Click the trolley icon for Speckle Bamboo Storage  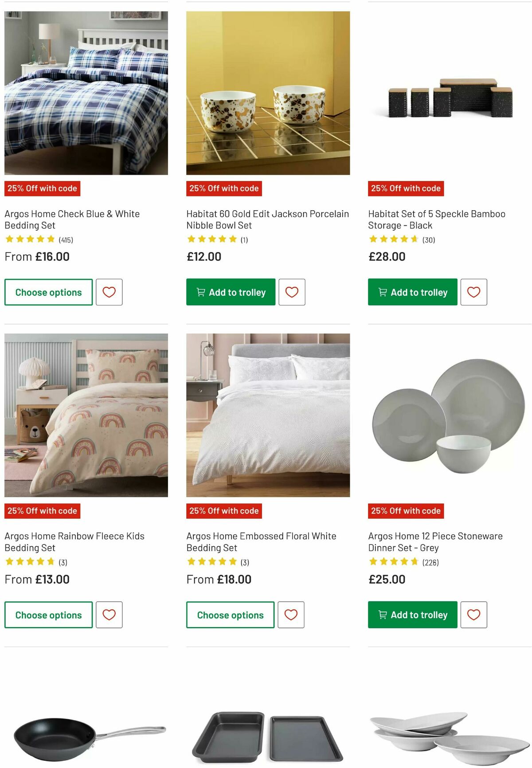click(x=382, y=292)
